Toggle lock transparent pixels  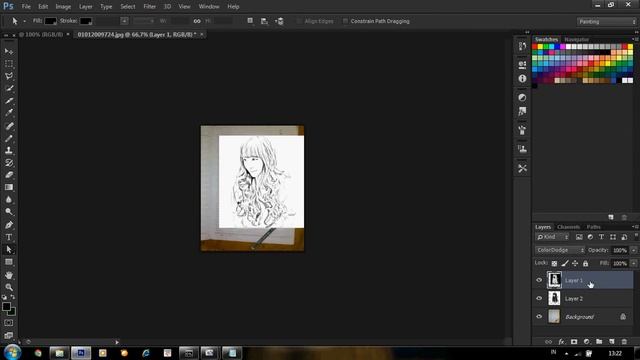pyautogui.click(x=554, y=263)
